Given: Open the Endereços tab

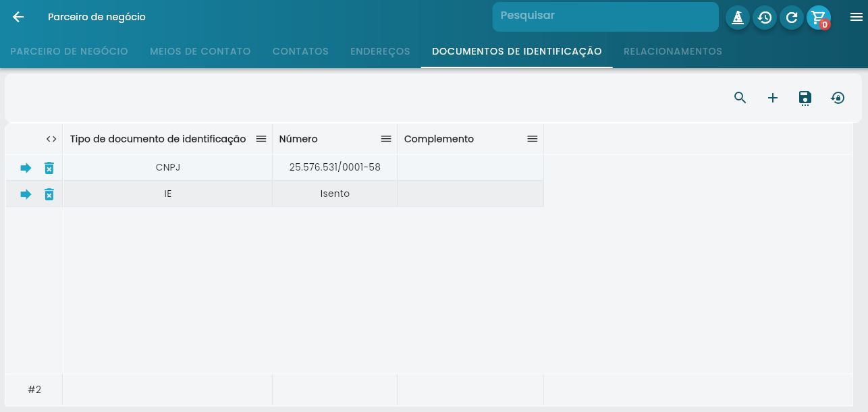Looking at the screenshot, I should 380,51.
